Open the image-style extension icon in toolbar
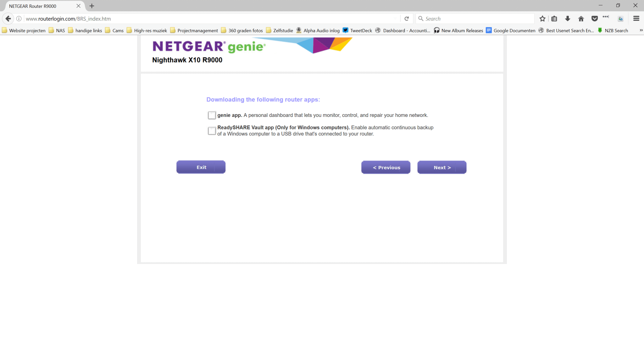Image resolution: width=644 pixels, height=347 pixels. 620,19
